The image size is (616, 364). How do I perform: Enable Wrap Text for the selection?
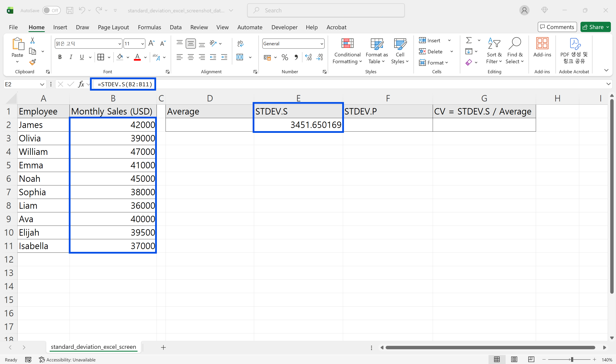tap(240, 43)
